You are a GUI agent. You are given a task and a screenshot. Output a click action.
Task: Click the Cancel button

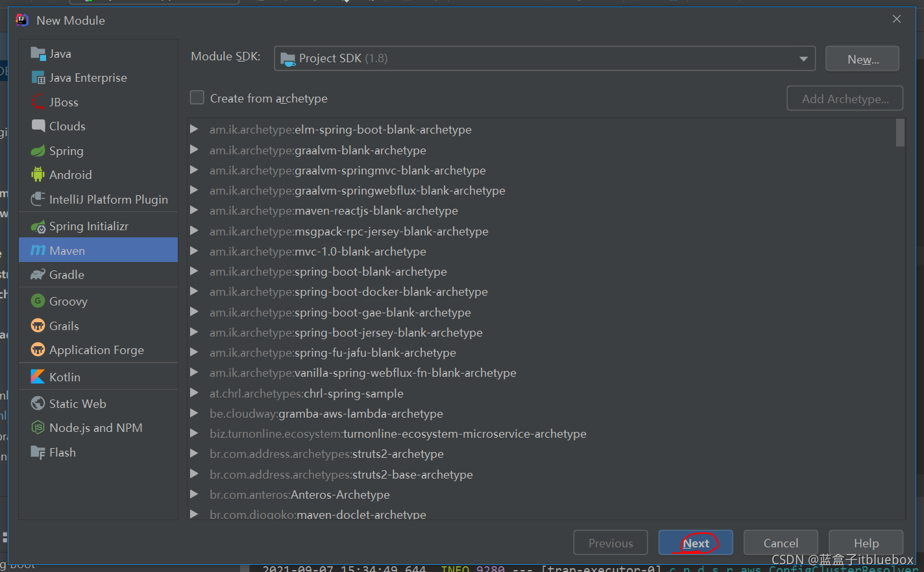781,543
